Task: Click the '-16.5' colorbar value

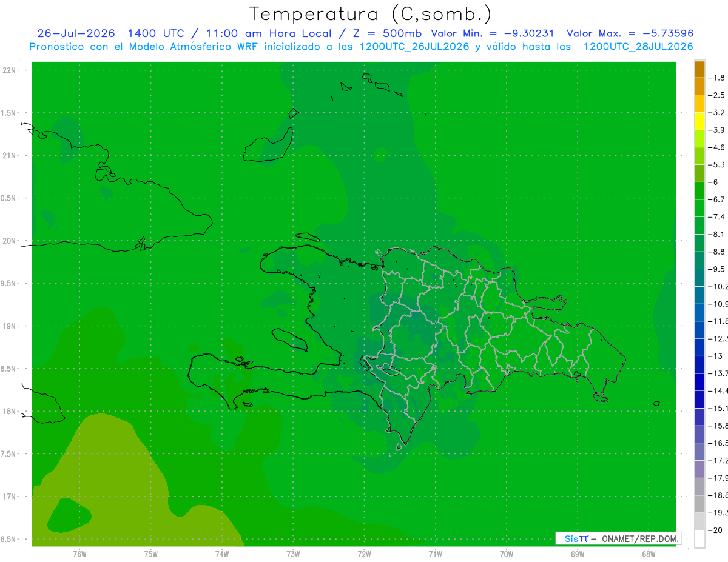Action: 719,443
